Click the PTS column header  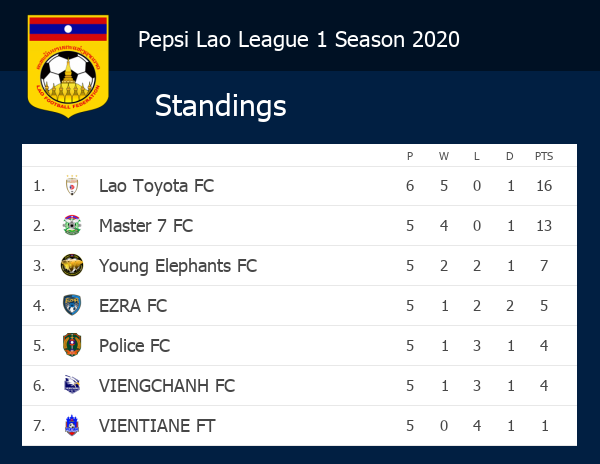[544, 156]
